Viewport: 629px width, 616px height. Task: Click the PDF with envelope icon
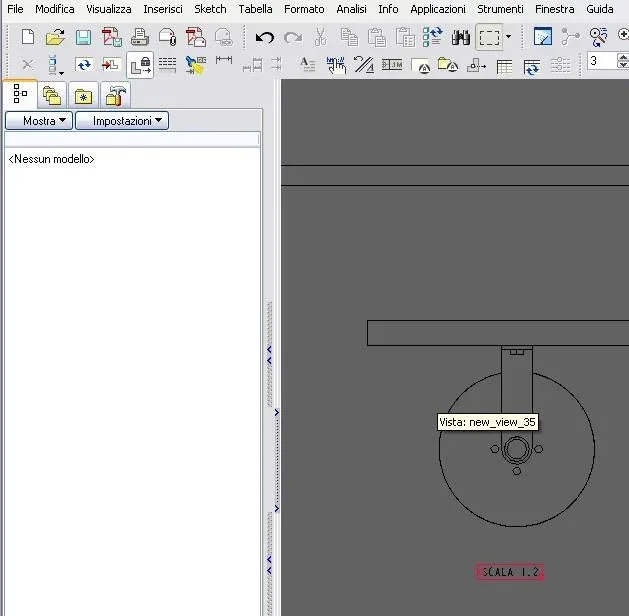click(196, 37)
